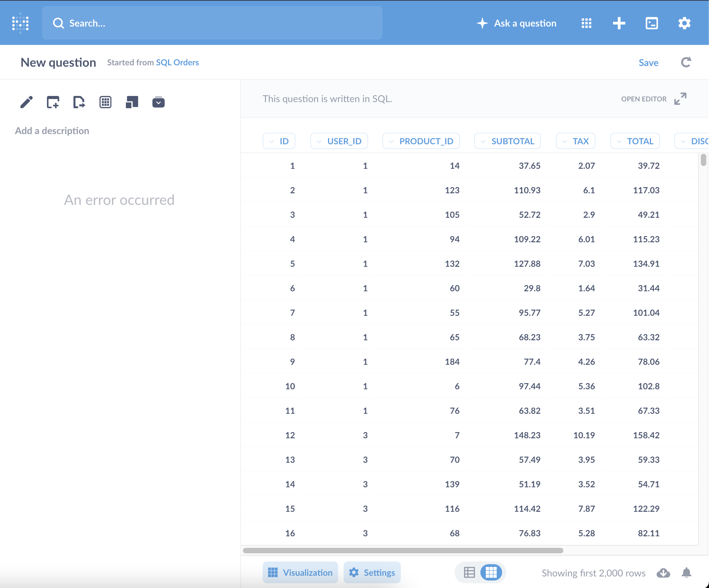Open the Settings tab
Viewport: 709px width, 588px height.
tap(372, 573)
